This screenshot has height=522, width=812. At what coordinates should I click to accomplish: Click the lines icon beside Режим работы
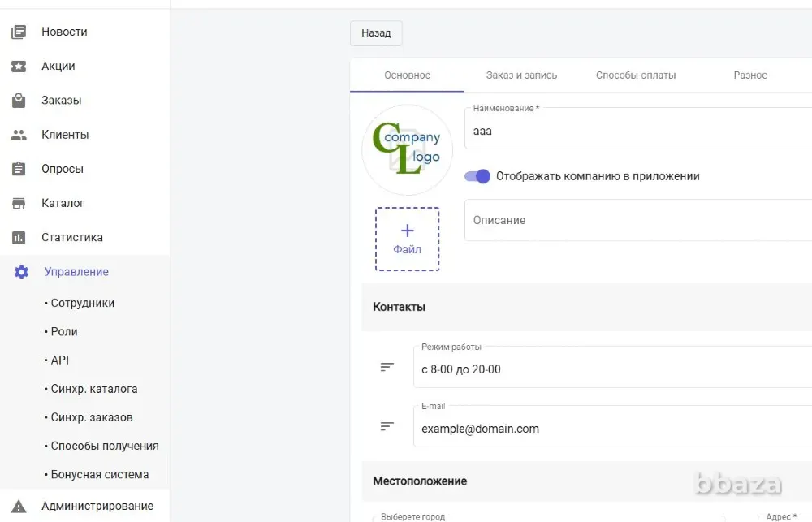[387, 367]
